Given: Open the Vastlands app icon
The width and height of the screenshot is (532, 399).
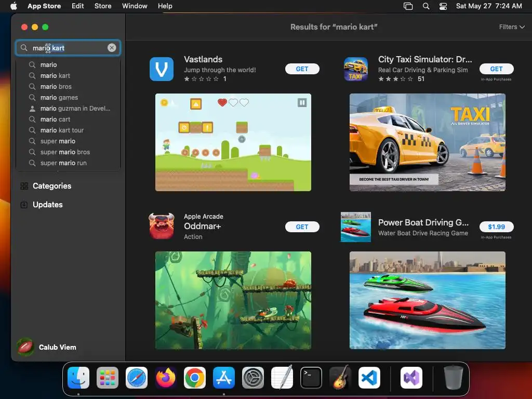Looking at the screenshot, I should pyautogui.click(x=162, y=69).
